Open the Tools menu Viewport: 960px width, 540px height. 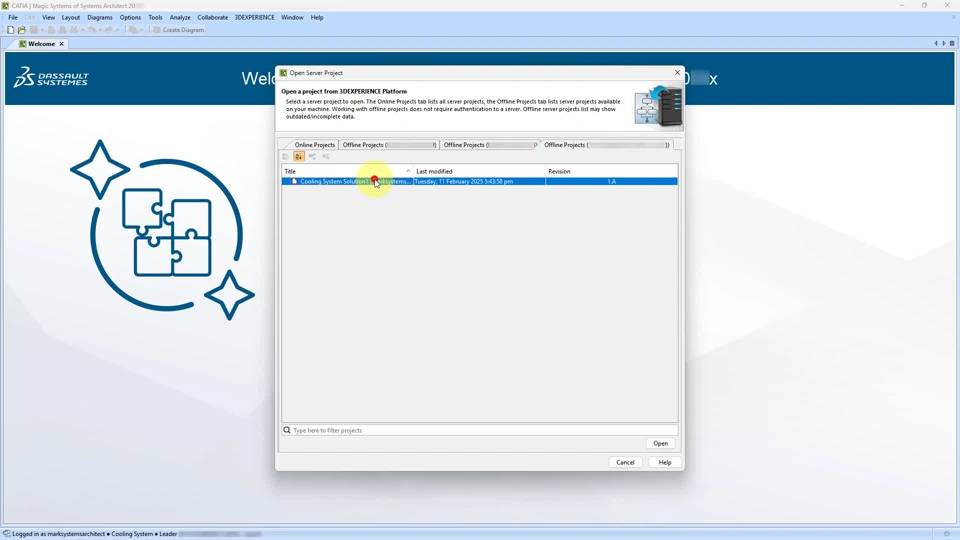coord(156,17)
